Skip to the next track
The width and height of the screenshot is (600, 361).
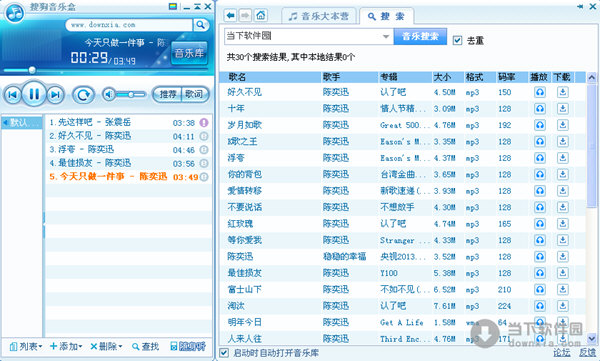55,95
